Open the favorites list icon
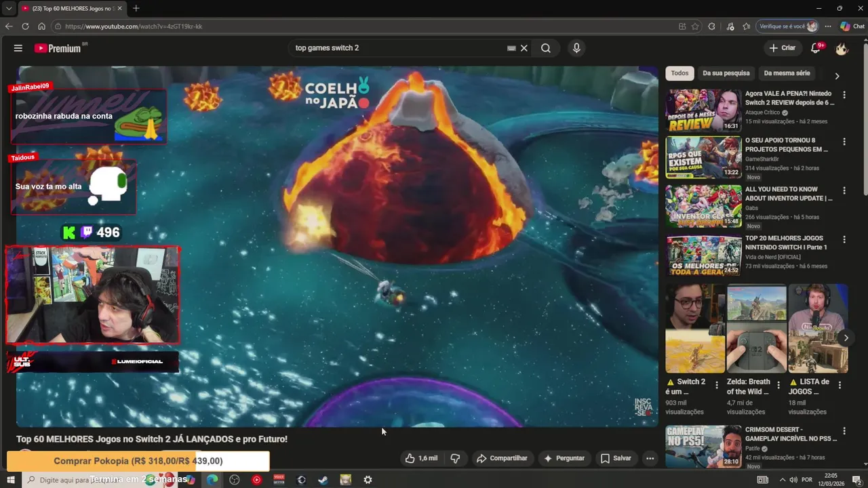The image size is (868, 488). [x=747, y=26]
